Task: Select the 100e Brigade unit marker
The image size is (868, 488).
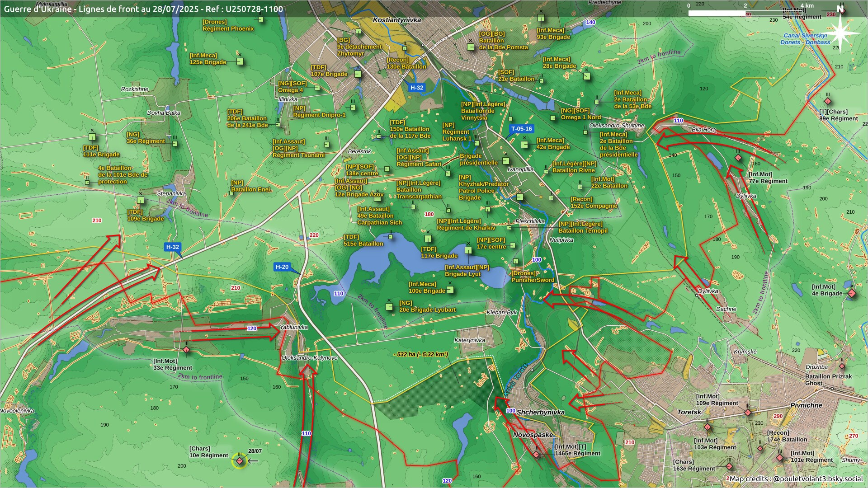Action: tap(450, 290)
